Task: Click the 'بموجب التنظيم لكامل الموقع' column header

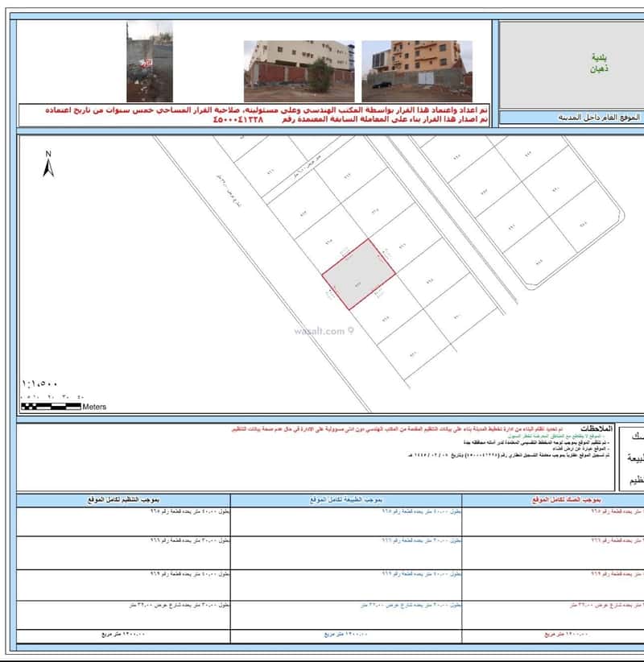Action: pos(123,500)
